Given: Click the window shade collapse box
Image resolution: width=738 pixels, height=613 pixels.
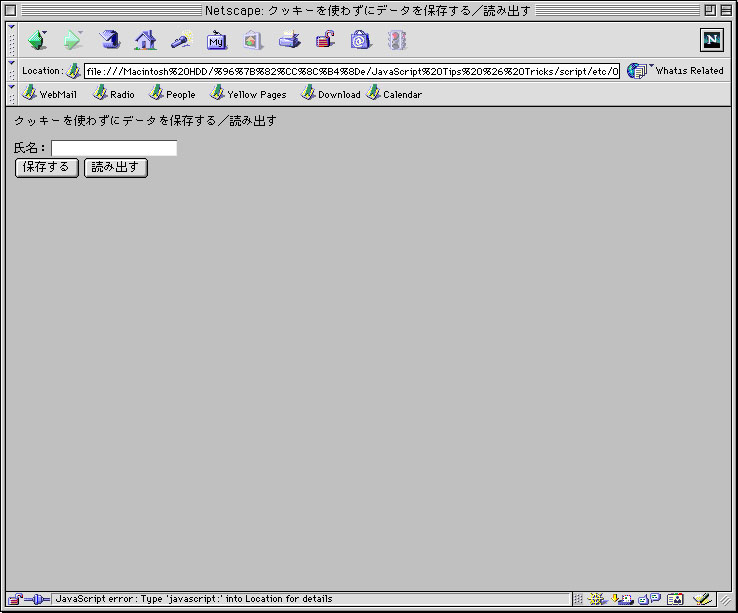Looking at the screenshot, I should tap(726, 10).
